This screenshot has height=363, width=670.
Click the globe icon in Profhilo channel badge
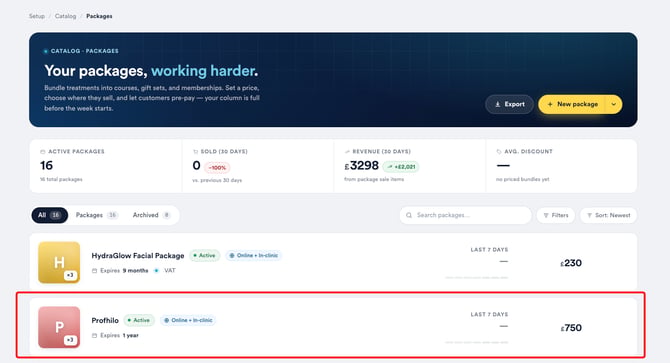[x=167, y=320]
